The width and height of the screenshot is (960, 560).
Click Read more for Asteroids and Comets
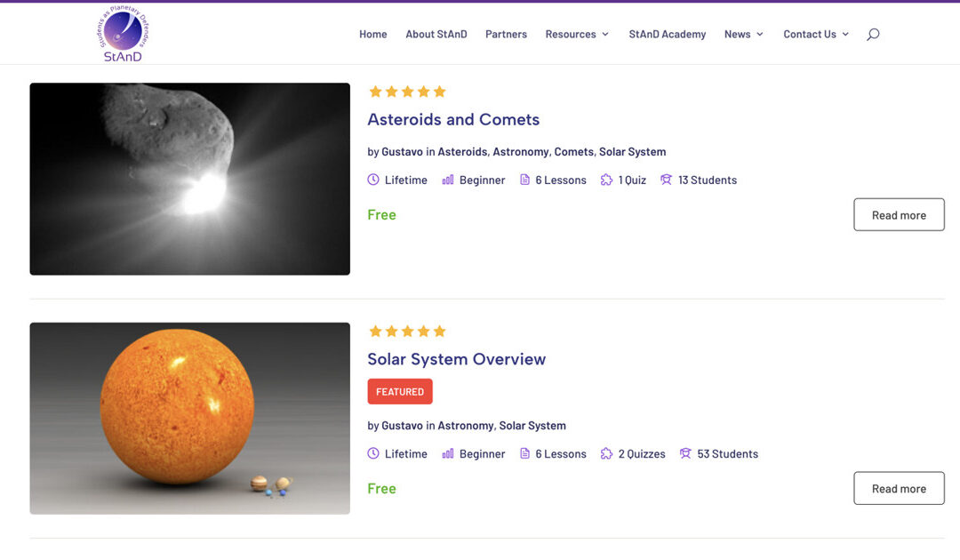899,215
